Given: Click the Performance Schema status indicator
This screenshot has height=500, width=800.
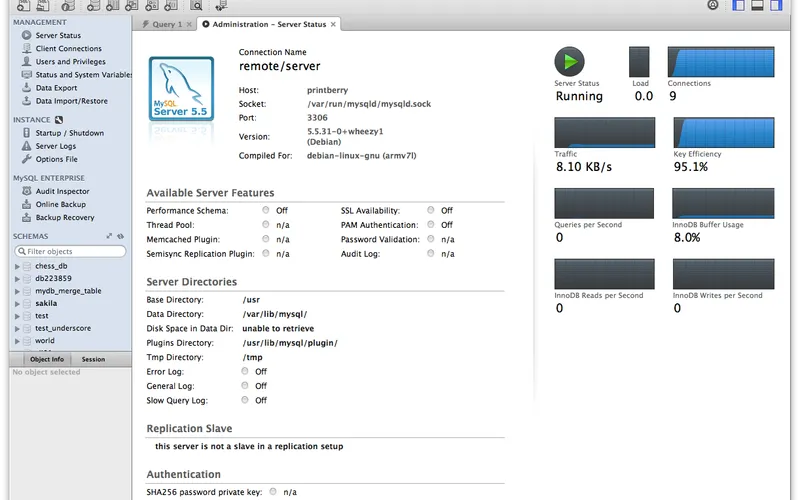Looking at the screenshot, I should (x=266, y=211).
